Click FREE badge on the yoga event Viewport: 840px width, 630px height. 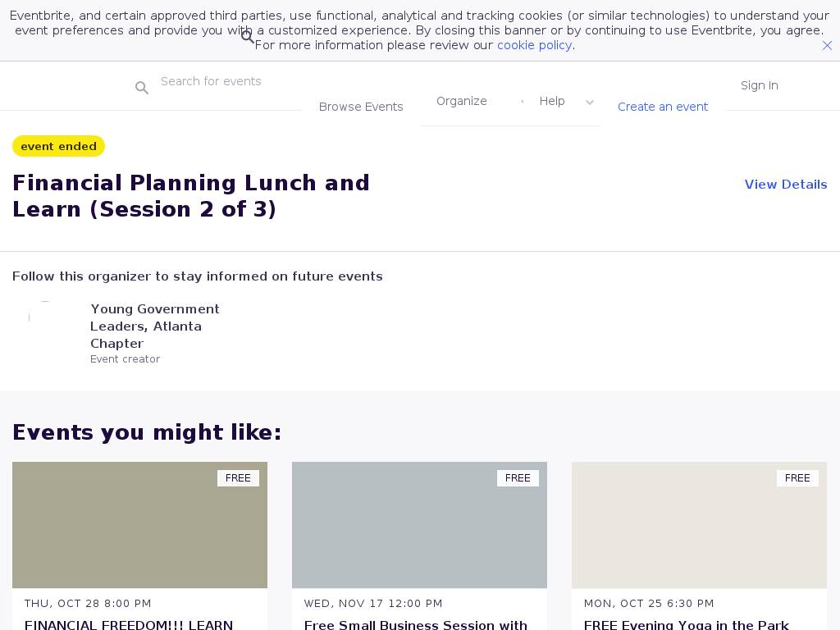(797, 478)
